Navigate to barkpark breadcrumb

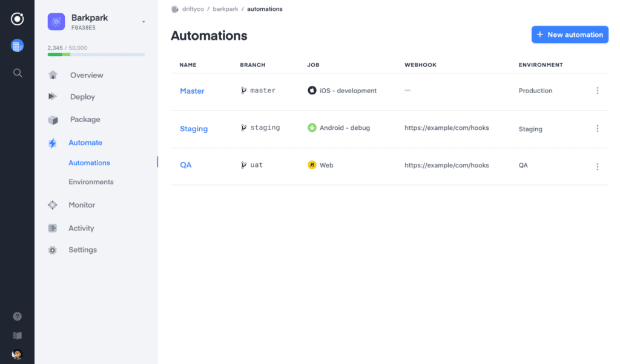[x=225, y=9]
